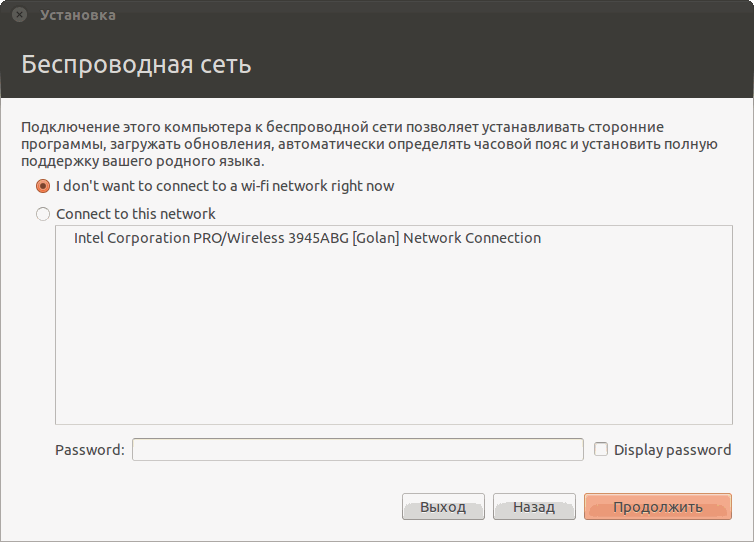Click the "Display password" label text
This screenshot has width=754, height=542.
tap(672, 450)
